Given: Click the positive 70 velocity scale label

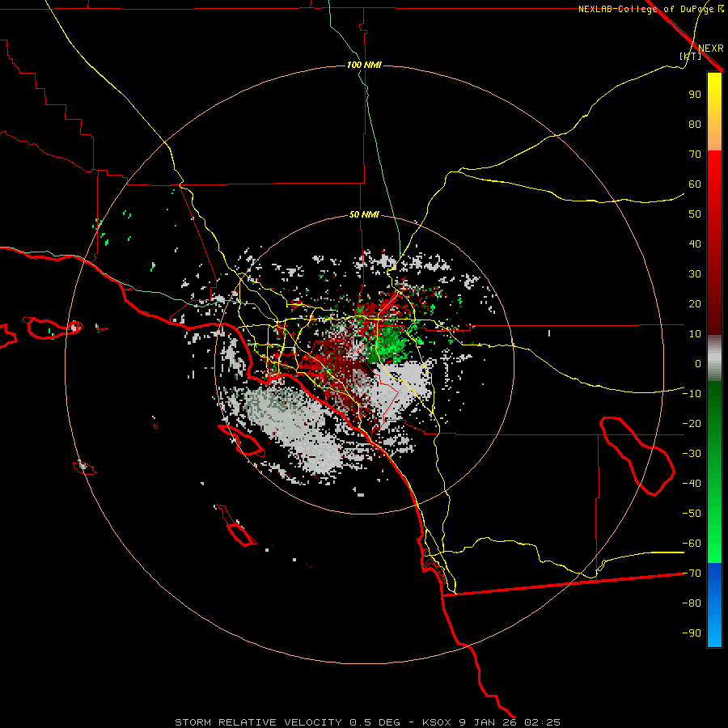Looking at the screenshot, I should point(695,154).
